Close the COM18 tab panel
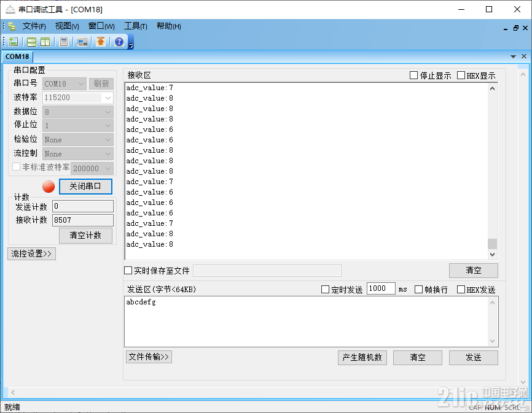 [524, 56]
